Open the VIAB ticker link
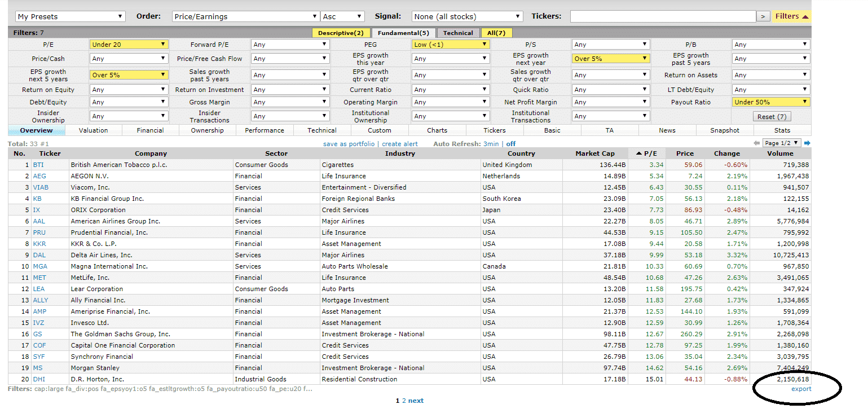The width and height of the screenshot is (868, 413). pyautogui.click(x=40, y=187)
